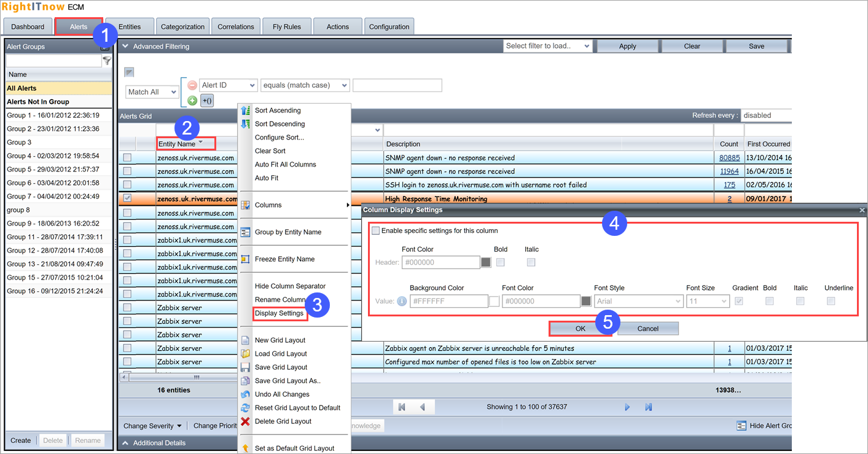Click the Value font color swatch
The width and height of the screenshot is (868, 454).
(586, 301)
